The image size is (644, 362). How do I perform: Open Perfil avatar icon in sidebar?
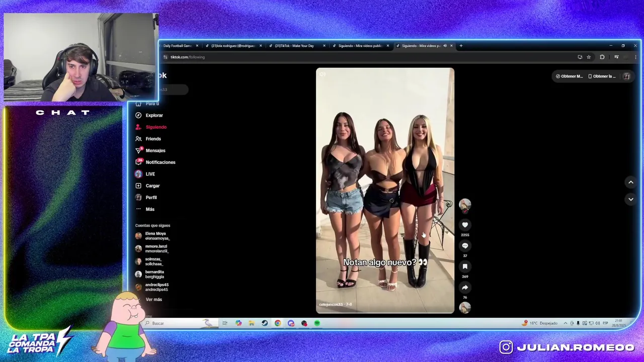pos(138,197)
